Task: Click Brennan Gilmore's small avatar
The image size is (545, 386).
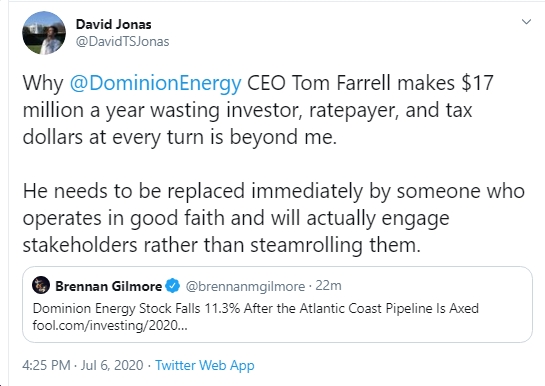Action: pyautogui.click(x=41, y=285)
